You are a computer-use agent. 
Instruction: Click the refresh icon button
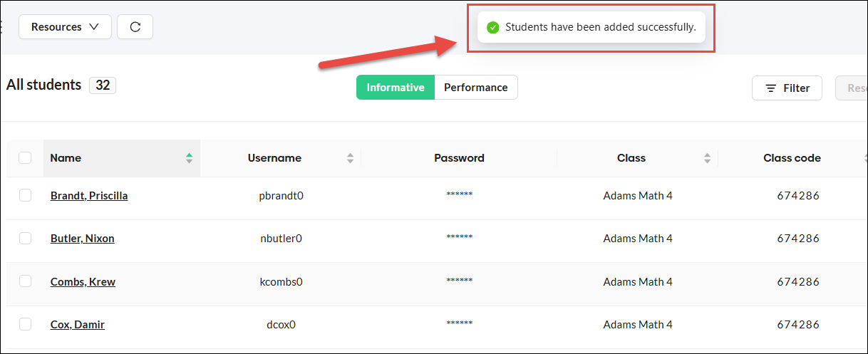click(x=135, y=27)
